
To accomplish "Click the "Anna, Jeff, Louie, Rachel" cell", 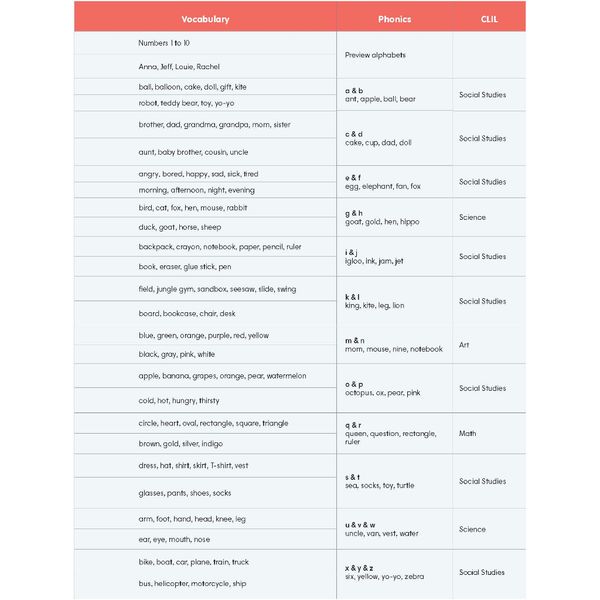I will coord(179,67).
